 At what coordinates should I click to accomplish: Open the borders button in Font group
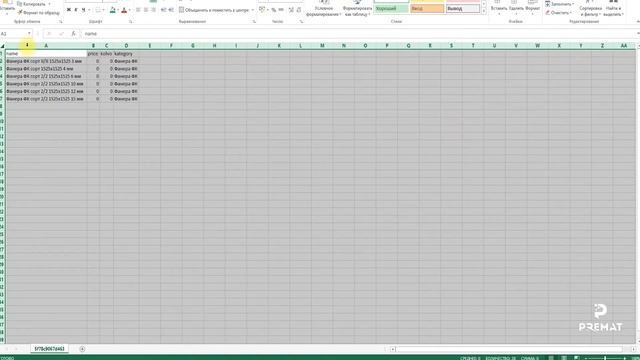pyautogui.click(x=98, y=10)
